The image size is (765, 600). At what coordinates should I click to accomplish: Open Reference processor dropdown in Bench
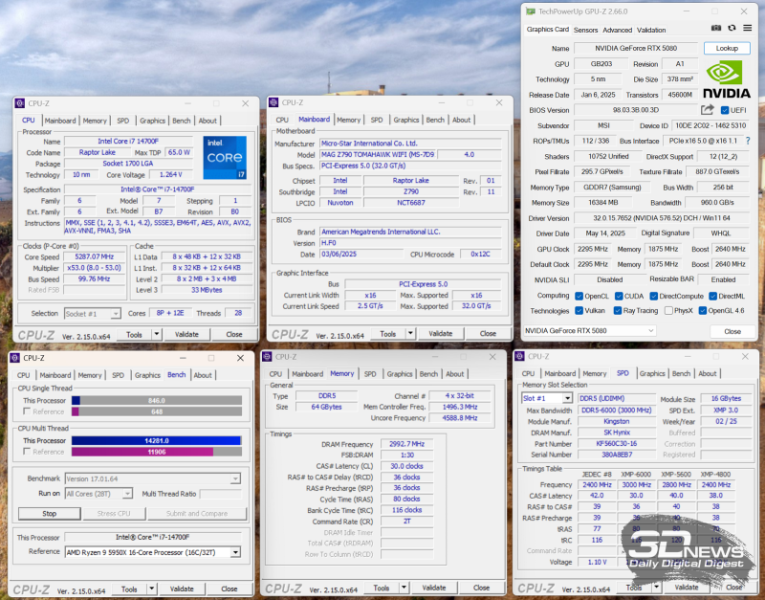pyautogui.click(x=151, y=552)
